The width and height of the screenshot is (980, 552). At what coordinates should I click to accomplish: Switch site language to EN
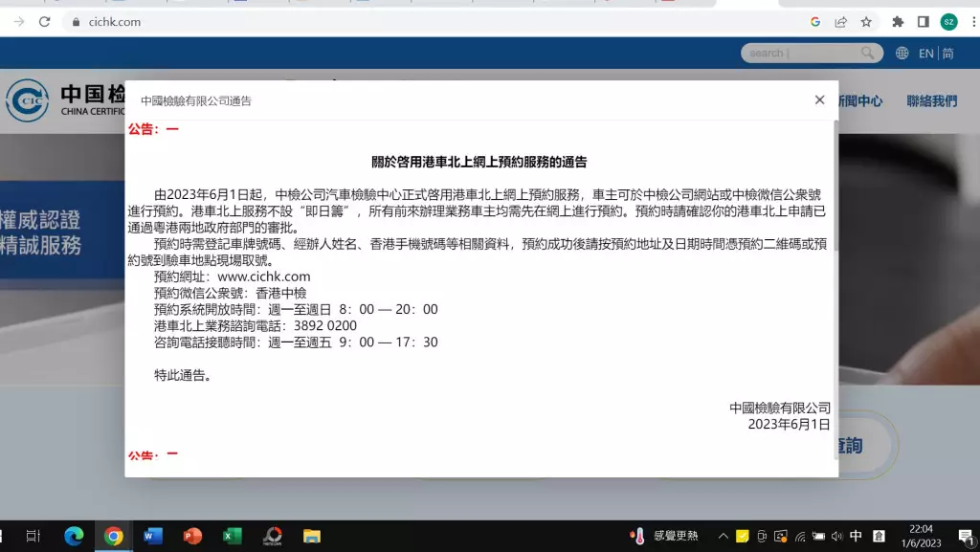(925, 54)
